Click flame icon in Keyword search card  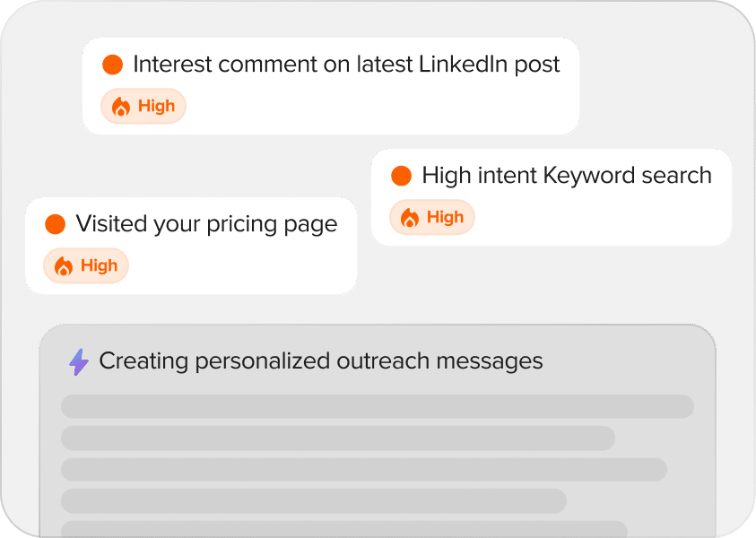pos(410,218)
